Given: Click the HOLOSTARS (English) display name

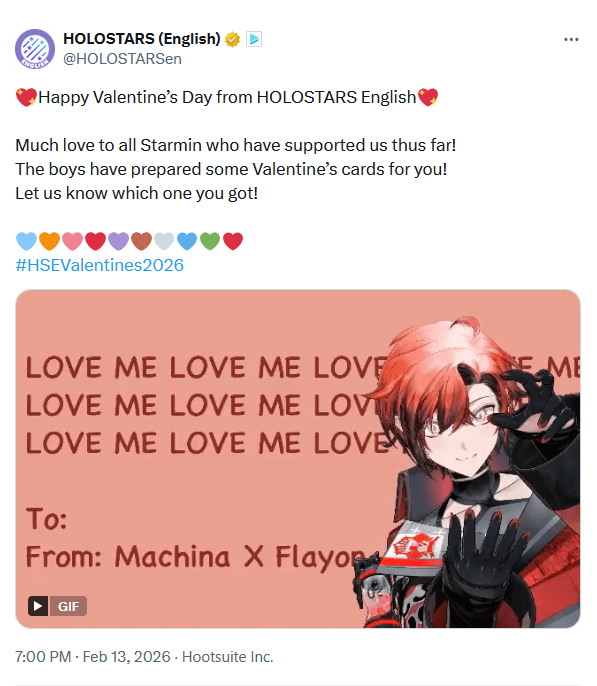Looking at the screenshot, I should point(142,39).
